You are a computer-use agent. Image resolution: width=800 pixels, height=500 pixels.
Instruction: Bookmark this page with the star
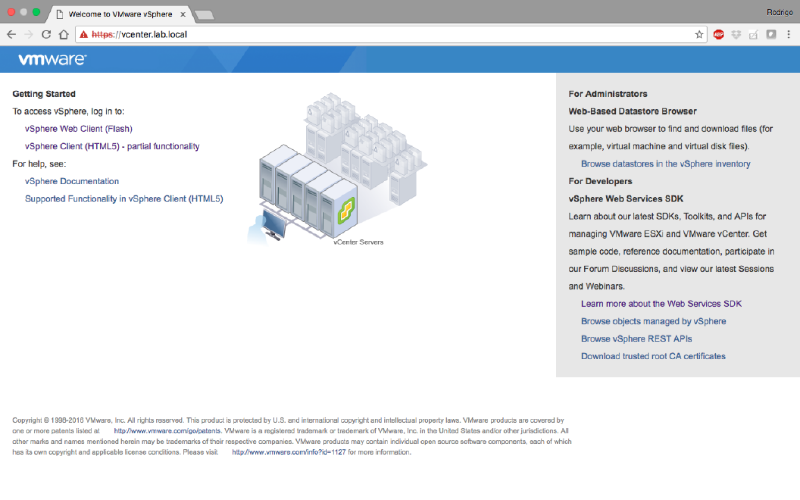coord(699,34)
